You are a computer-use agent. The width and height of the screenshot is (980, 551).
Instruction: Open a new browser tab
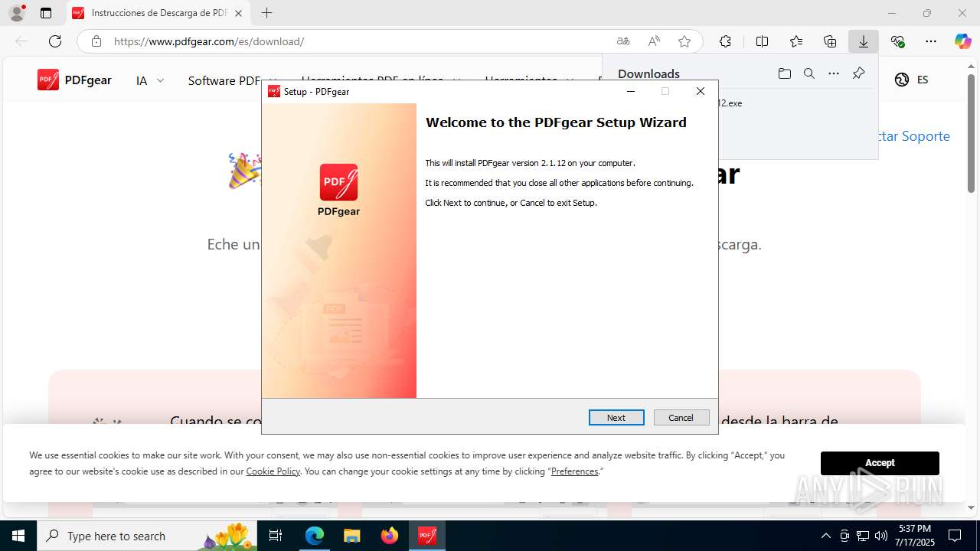[x=266, y=13]
